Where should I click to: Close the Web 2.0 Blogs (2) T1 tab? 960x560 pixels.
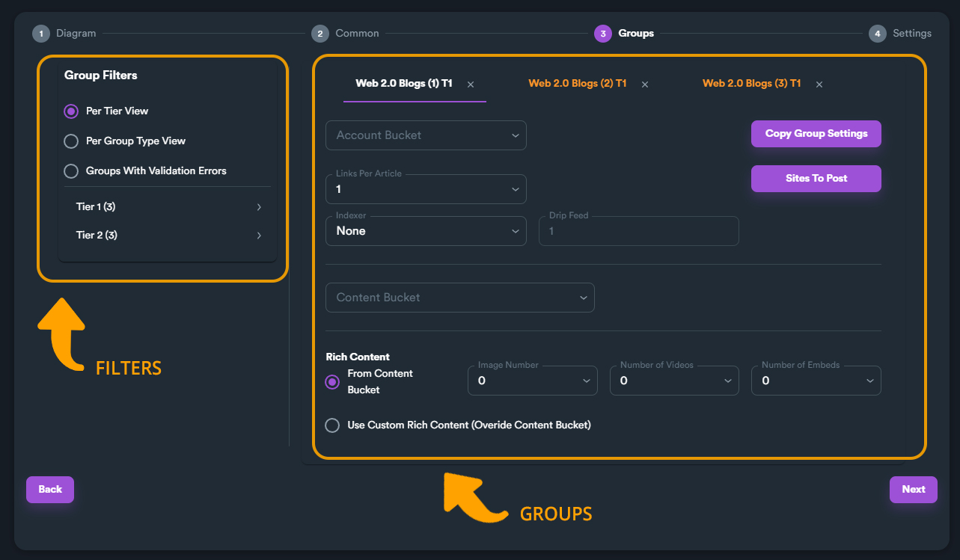click(645, 84)
